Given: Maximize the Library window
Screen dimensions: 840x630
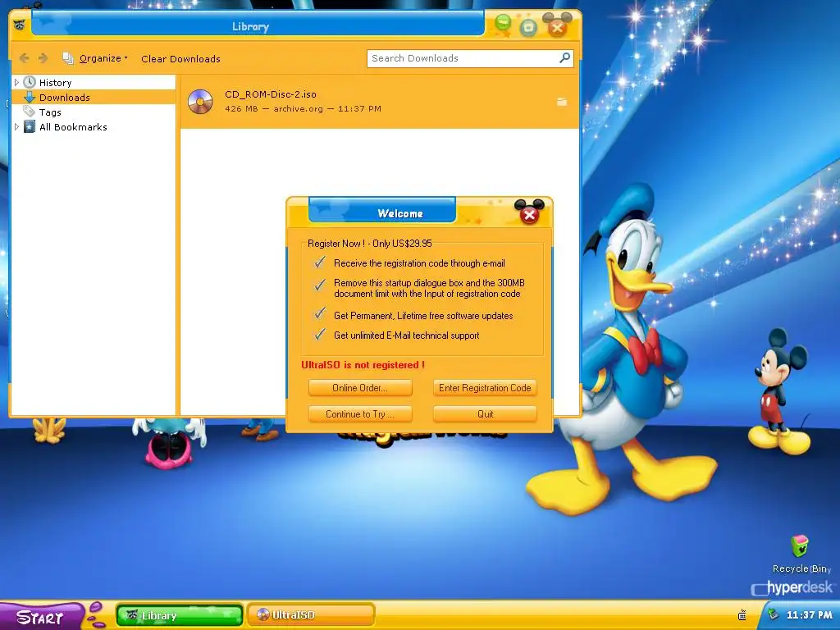Looking at the screenshot, I should 528,27.
